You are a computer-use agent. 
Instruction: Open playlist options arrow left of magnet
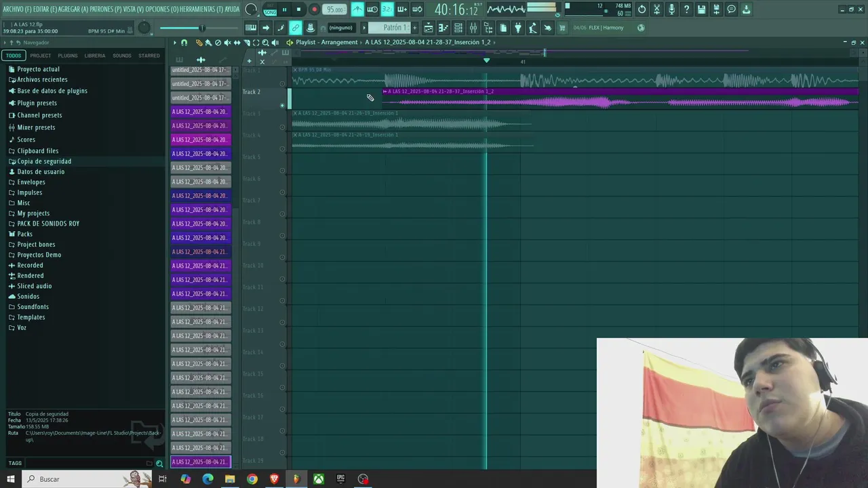[174, 42]
